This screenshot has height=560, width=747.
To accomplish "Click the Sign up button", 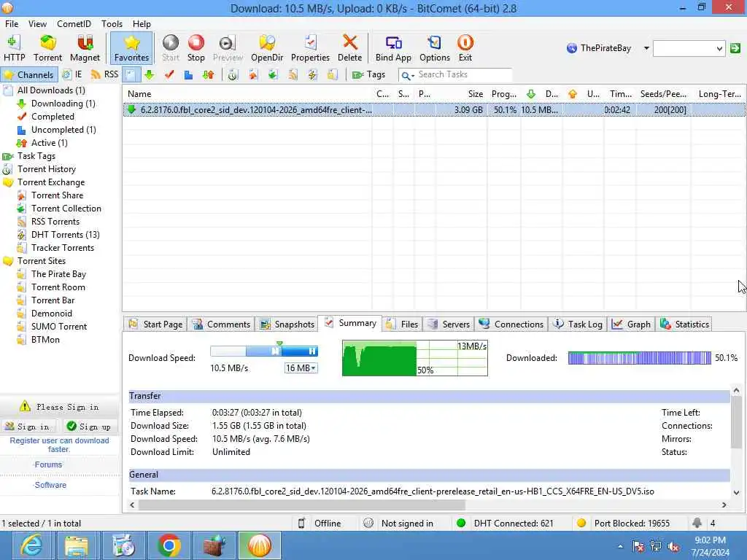I will 90,427.
